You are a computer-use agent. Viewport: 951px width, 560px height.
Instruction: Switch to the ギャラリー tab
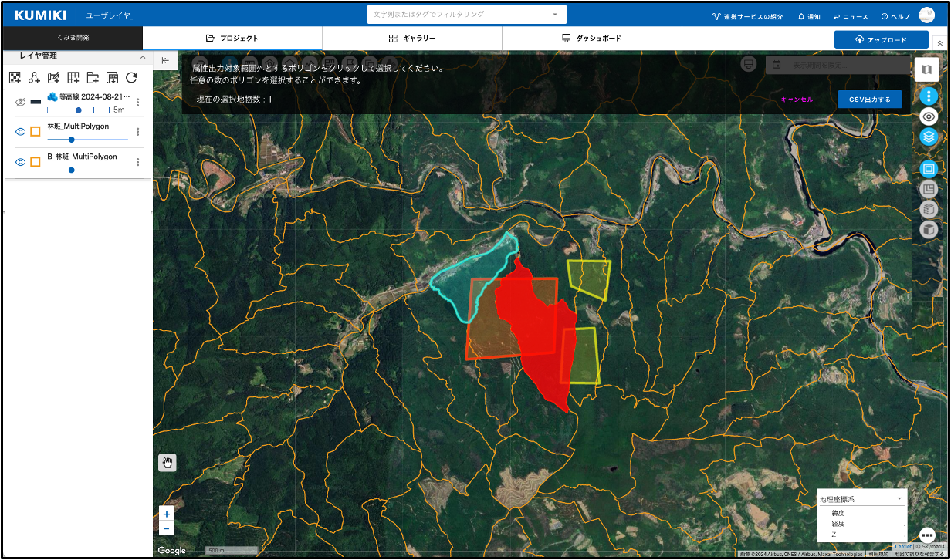click(x=412, y=39)
